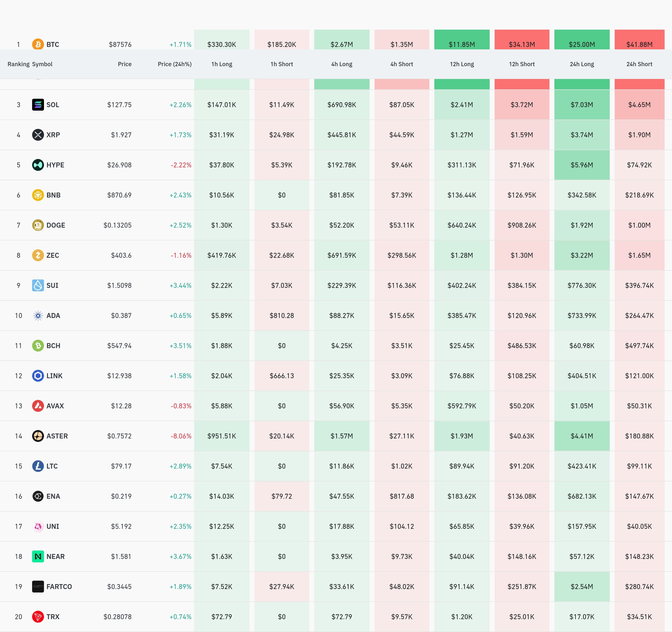Click the ZEC Zcash coin icon
Image resolution: width=672 pixels, height=632 pixels.
tap(38, 255)
